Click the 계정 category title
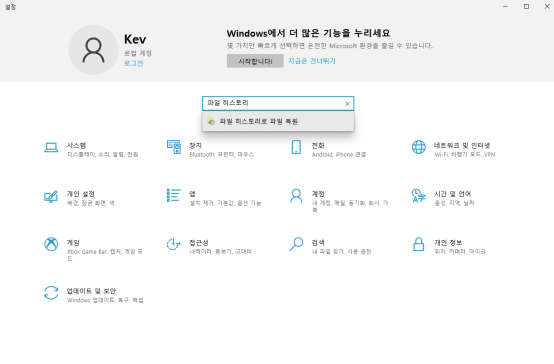 click(318, 194)
